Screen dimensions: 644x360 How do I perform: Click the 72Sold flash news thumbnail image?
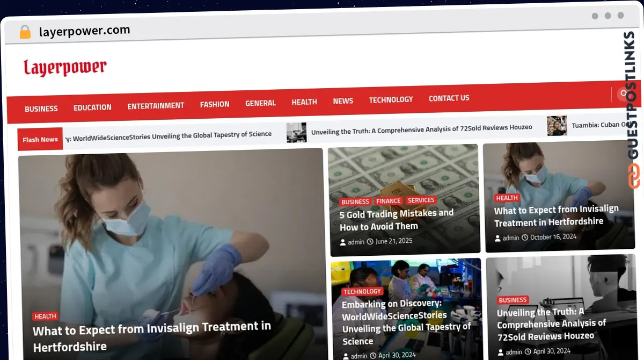point(296,133)
